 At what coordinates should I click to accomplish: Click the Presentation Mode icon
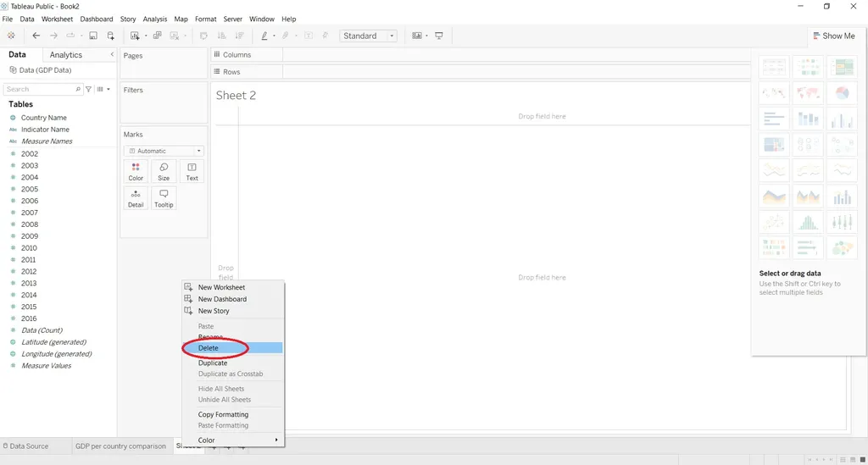tap(439, 36)
